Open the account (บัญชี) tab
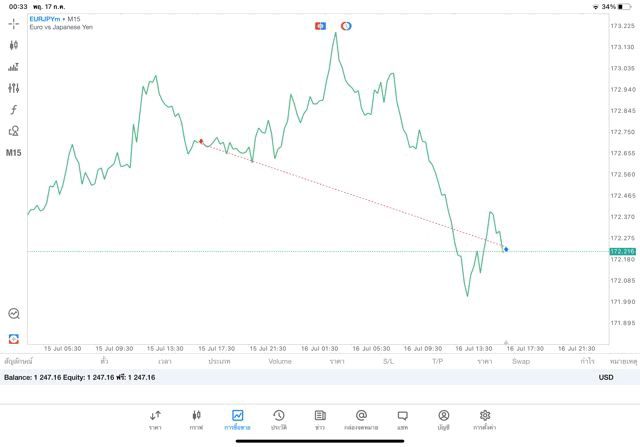This screenshot has height=447, width=640. (443, 419)
